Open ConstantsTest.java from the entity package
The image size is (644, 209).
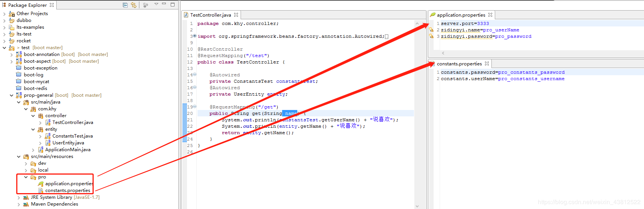(72, 136)
